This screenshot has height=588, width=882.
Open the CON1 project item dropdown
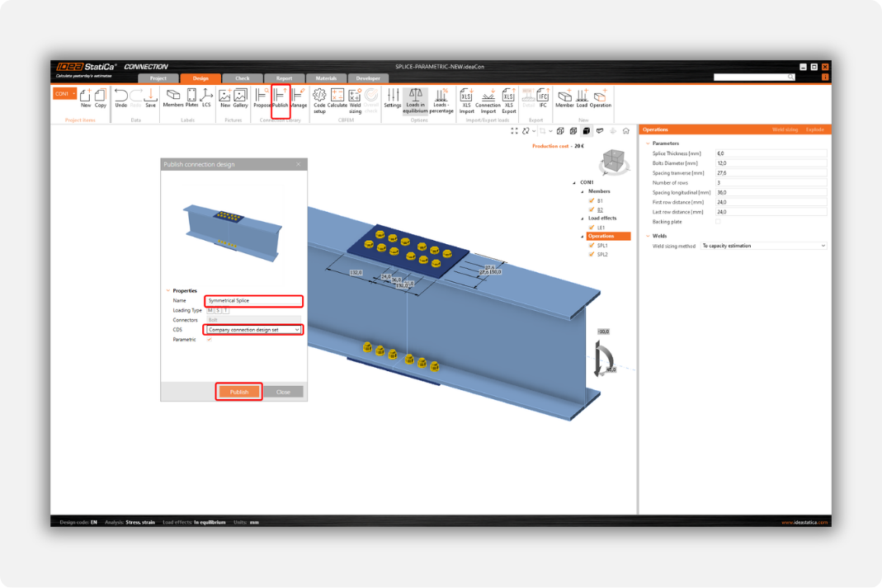73,93
